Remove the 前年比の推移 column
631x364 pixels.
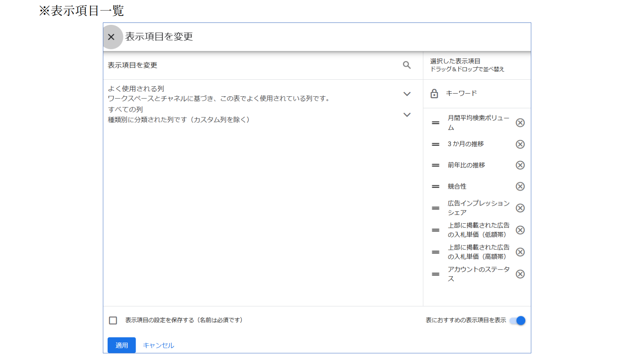[520, 165]
